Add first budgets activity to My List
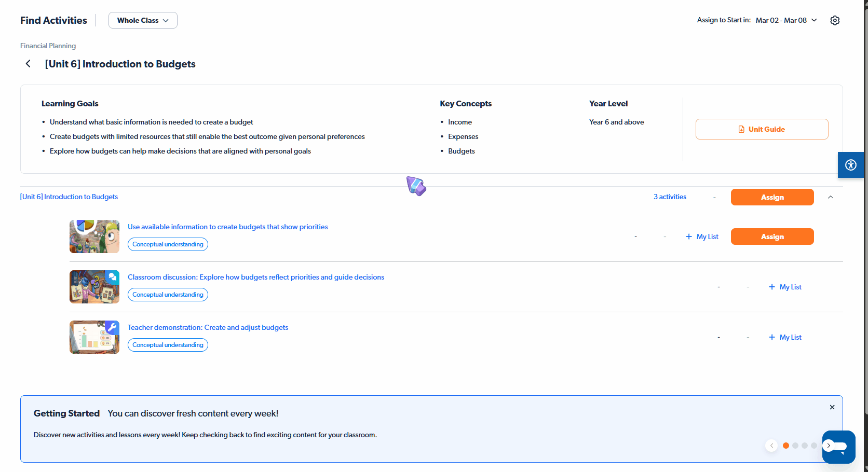Screen dimensions: 868x472 tap(702, 237)
